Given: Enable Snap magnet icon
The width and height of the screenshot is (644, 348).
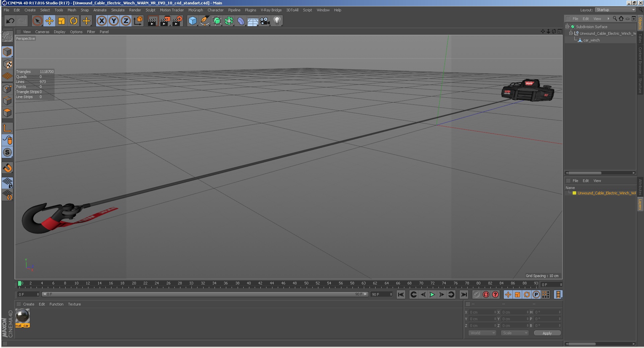Looking at the screenshot, I should (x=7, y=168).
